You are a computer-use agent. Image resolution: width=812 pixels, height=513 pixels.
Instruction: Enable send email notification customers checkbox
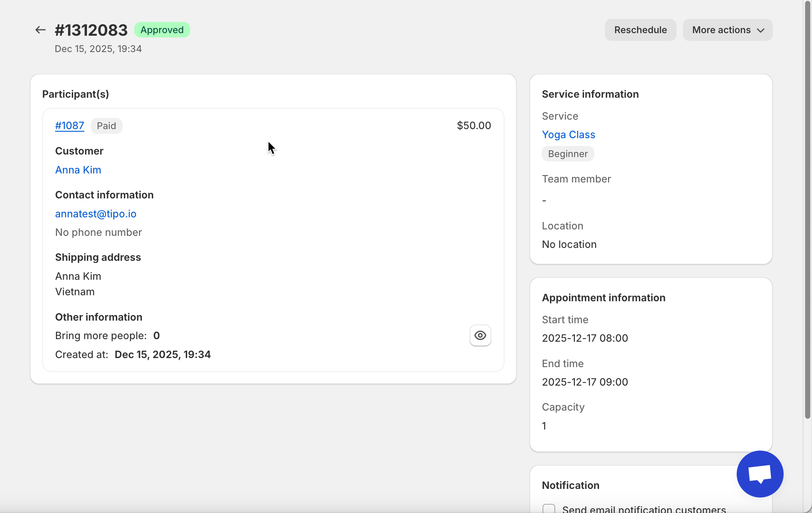549,509
